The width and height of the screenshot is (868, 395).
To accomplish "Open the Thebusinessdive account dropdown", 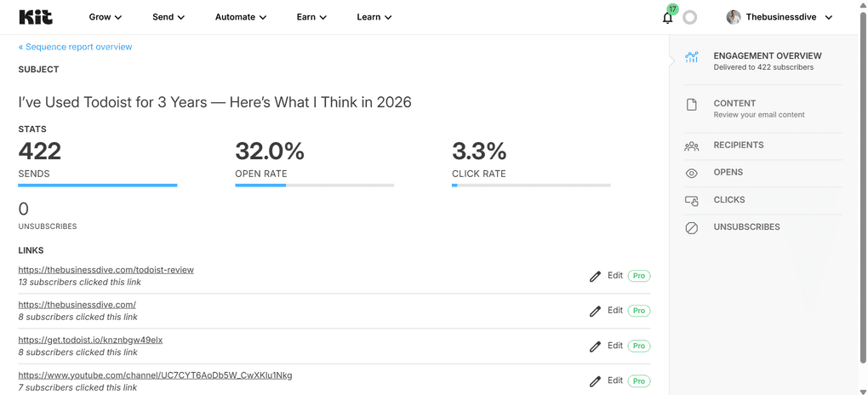I will point(779,17).
